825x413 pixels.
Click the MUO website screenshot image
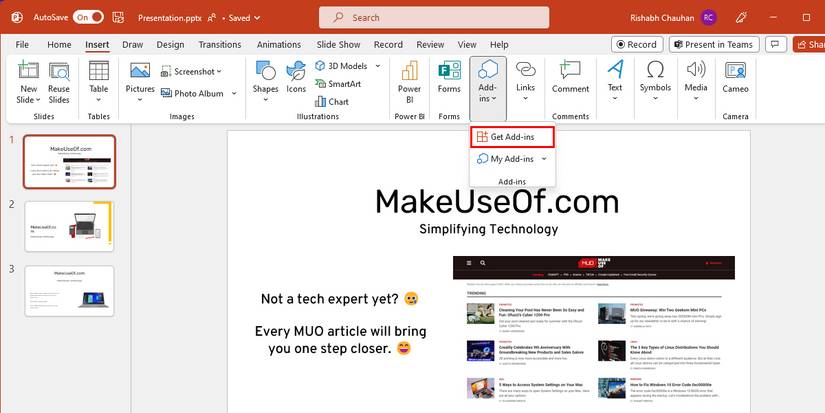pyautogui.click(x=593, y=330)
